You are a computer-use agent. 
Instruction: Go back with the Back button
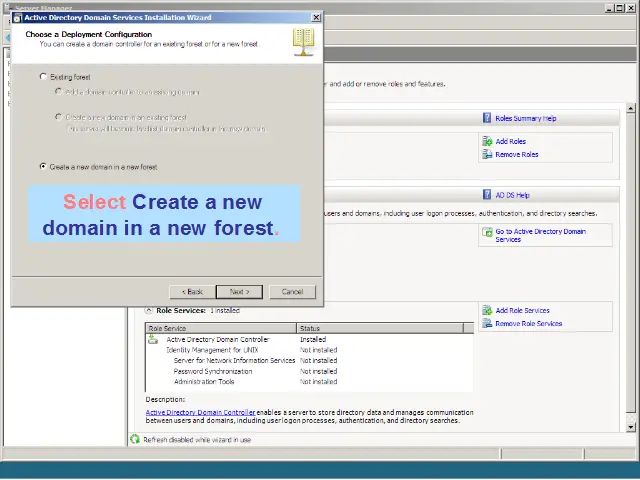192,292
